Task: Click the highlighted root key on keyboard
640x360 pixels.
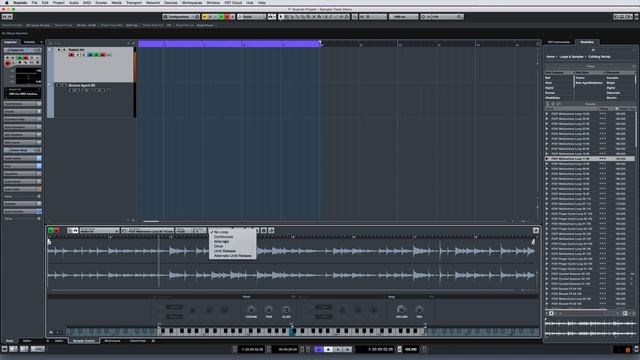Action: point(292,333)
